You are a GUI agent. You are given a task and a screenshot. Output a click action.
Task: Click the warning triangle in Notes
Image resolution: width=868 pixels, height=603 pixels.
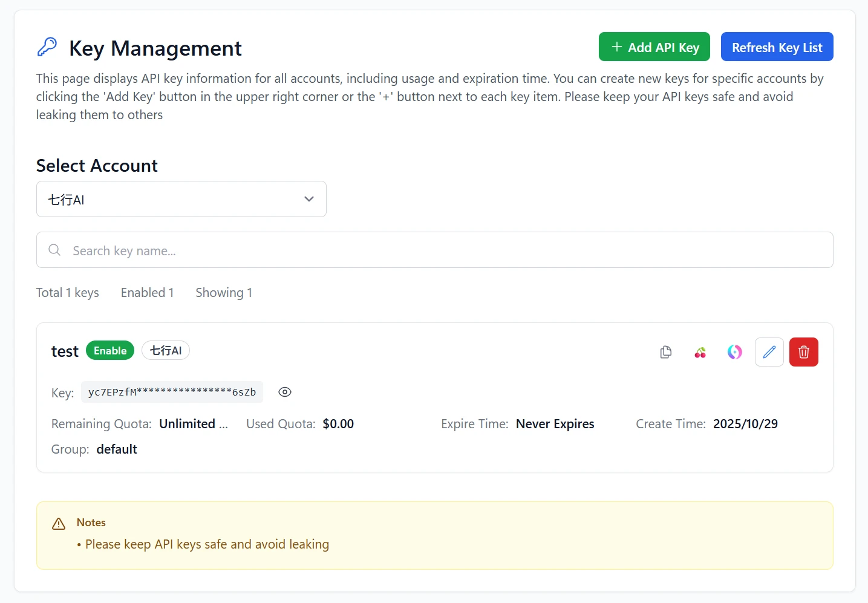click(59, 524)
